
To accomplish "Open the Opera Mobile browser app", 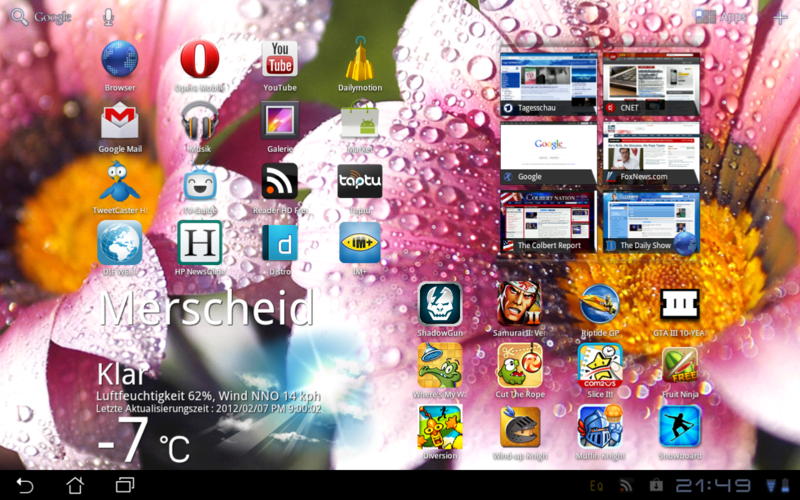I will pyautogui.click(x=199, y=62).
